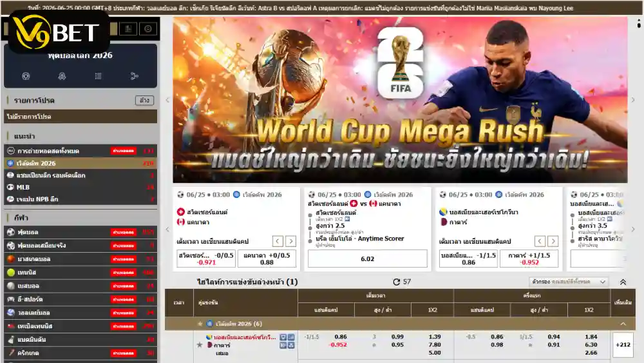Open the vertical dots menu at top right
Viewport: 644px width, 363px height.
click(x=639, y=23)
